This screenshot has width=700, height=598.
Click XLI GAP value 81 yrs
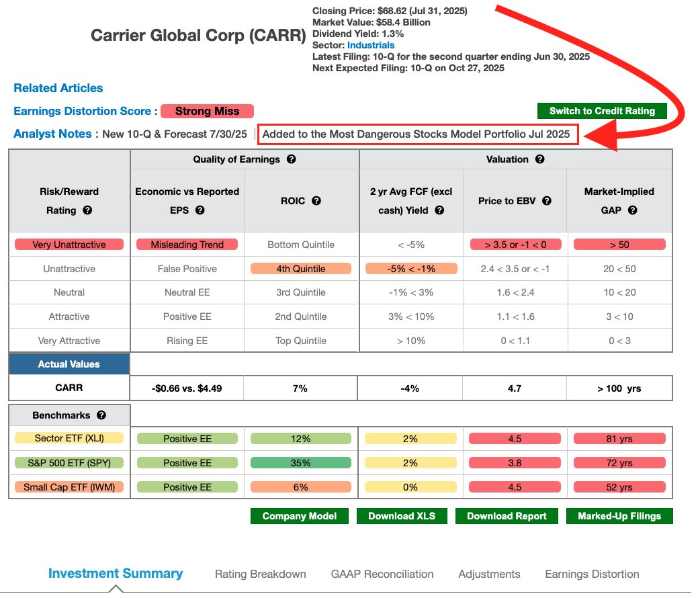click(x=619, y=439)
